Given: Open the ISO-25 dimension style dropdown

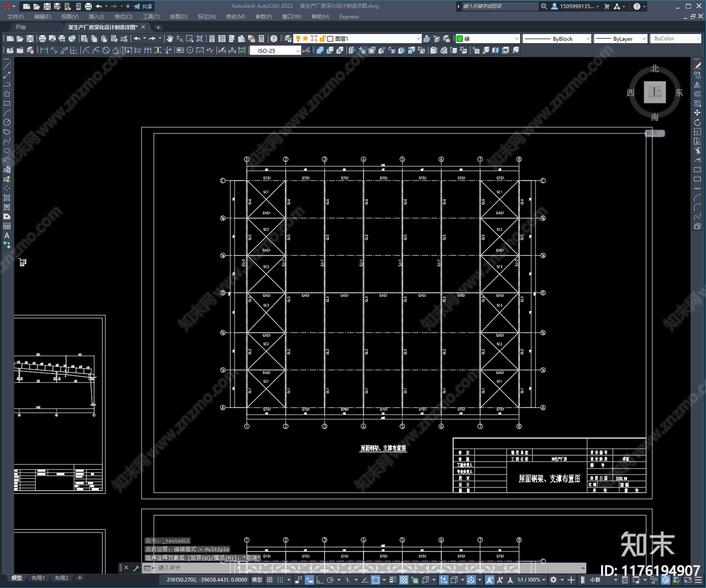Looking at the screenshot, I should tap(275, 51).
